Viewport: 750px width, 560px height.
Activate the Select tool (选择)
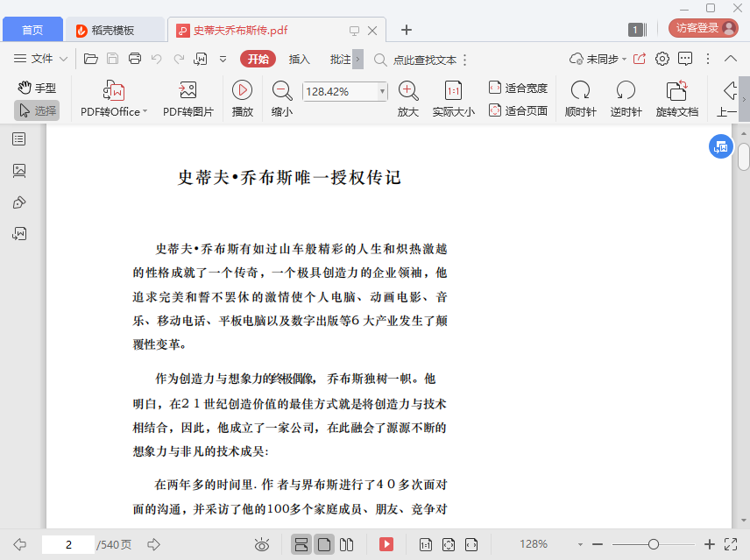(x=38, y=110)
